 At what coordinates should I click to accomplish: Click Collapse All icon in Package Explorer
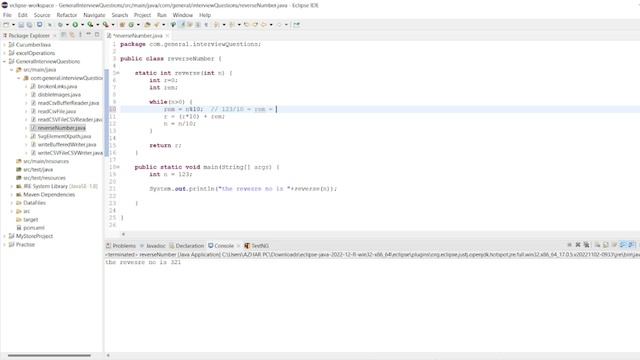64,35
